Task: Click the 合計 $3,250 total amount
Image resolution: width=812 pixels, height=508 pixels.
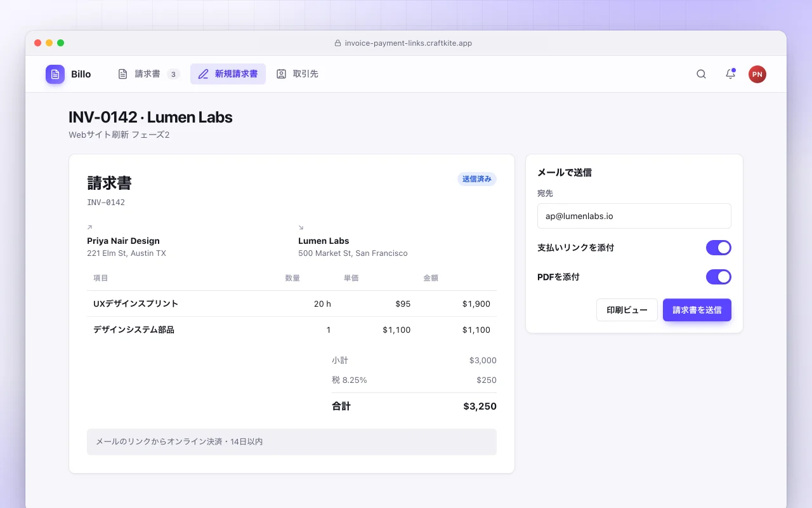Action: point(480,406)
